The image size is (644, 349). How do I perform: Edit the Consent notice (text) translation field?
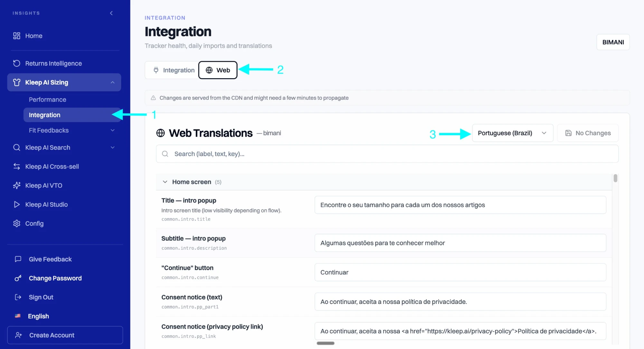460,302
